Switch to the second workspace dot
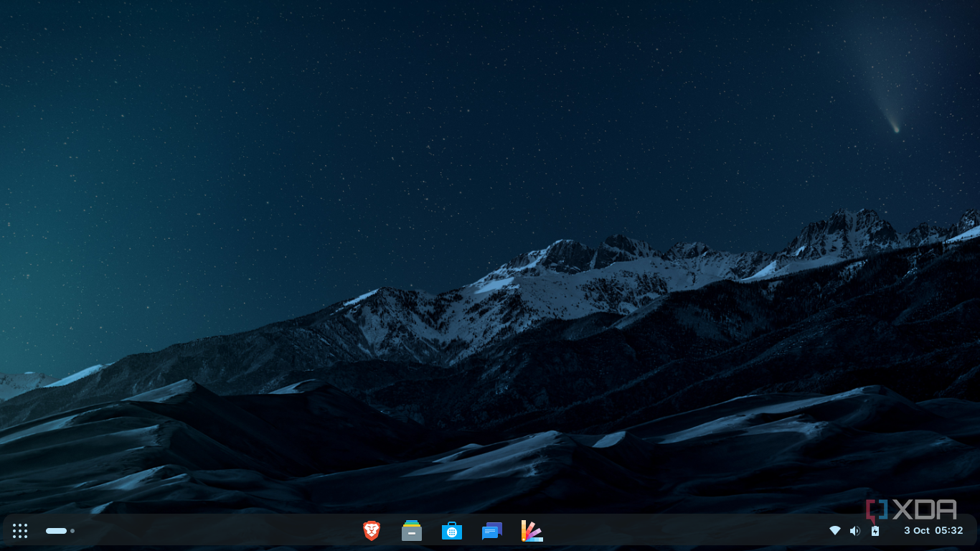This screenshot has height=551, width=980. 72,531
